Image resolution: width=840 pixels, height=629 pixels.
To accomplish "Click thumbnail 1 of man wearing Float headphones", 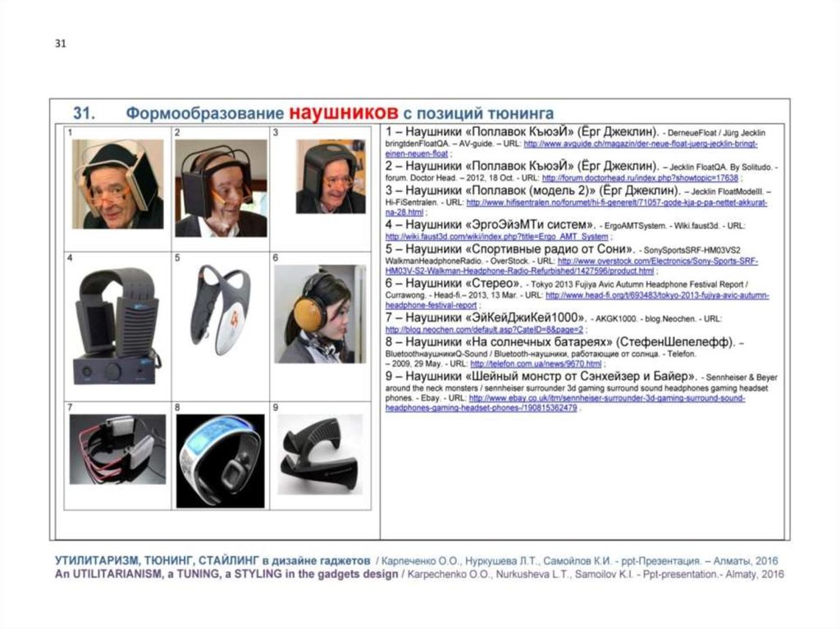I will coord(116,184).
